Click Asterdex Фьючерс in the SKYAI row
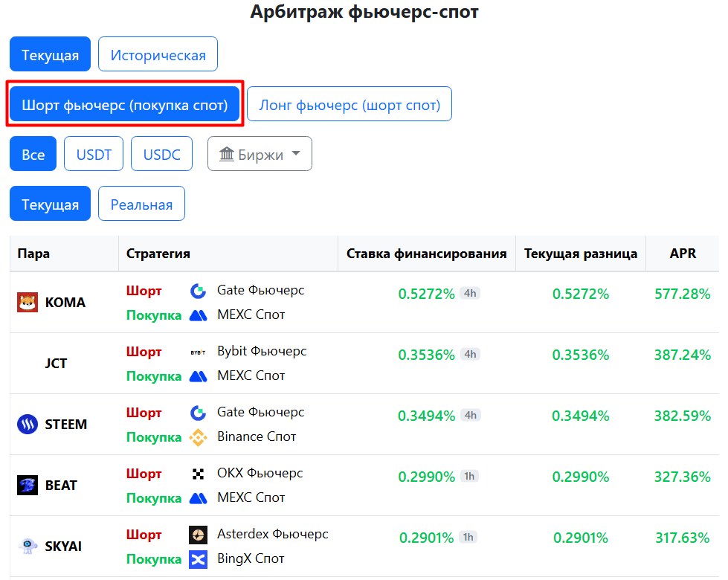The height and width of the screenshot is (580, 728). click(x=273, y=534)
